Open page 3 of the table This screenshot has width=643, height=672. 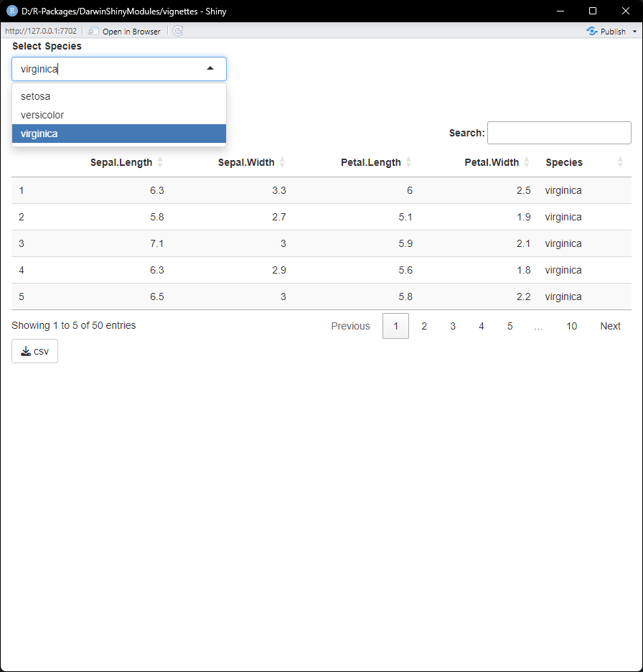tap(453, 326)
